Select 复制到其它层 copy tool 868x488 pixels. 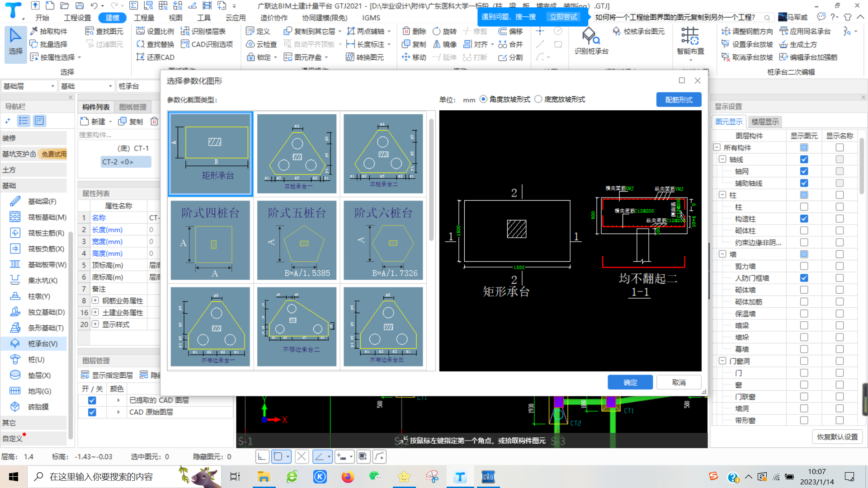(x=310, y=31)
